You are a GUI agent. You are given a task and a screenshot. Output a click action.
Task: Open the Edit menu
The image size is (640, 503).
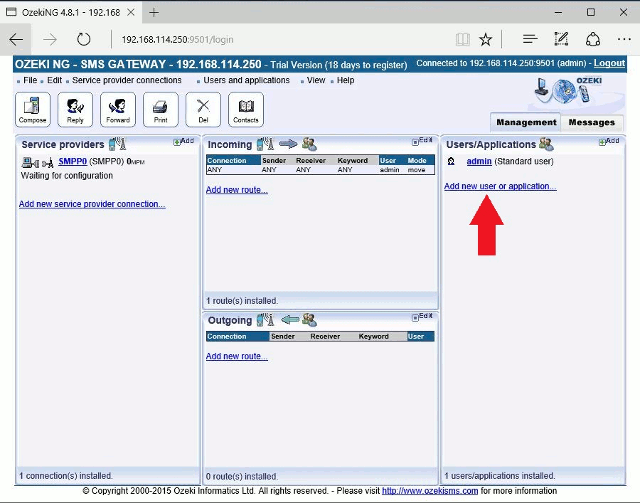54,80
